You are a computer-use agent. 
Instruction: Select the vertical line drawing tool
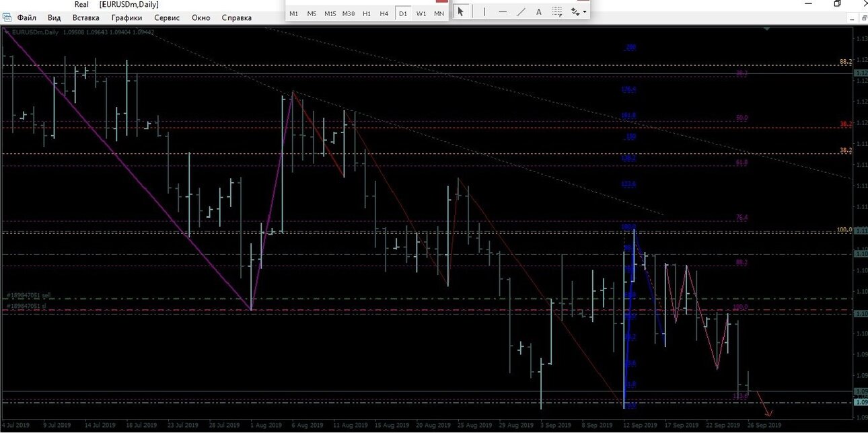(484, 12)
